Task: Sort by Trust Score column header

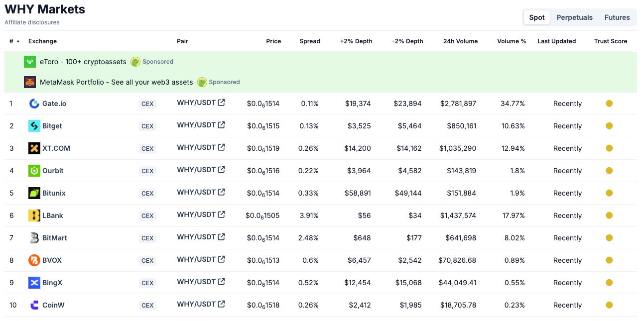Action: (x=610, y=41)
